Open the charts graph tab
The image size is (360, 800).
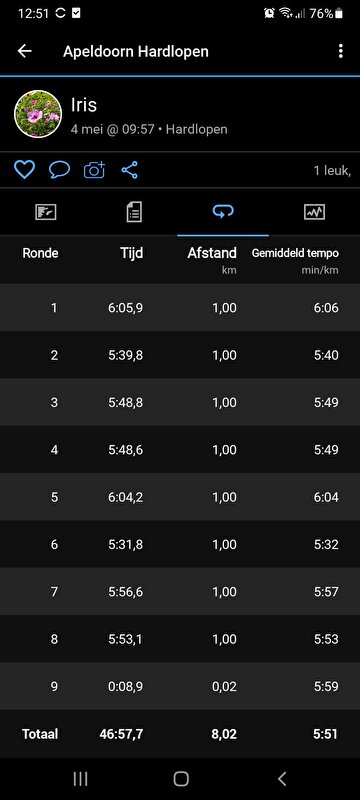314,212
